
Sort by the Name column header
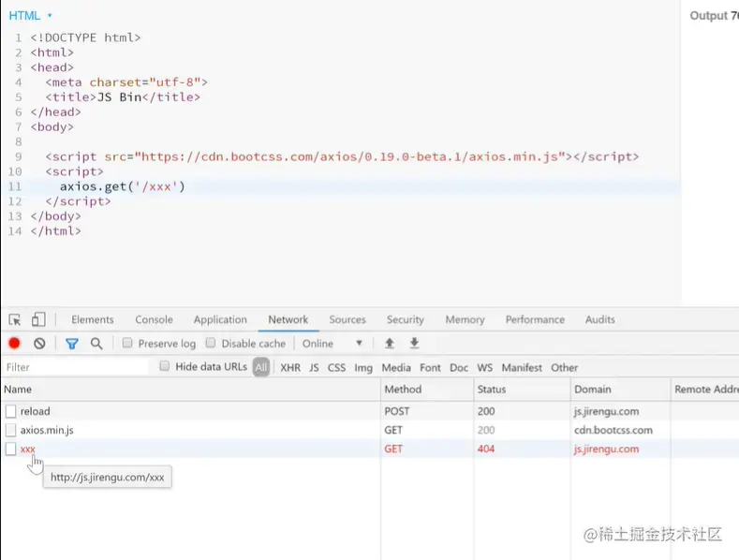190,390
